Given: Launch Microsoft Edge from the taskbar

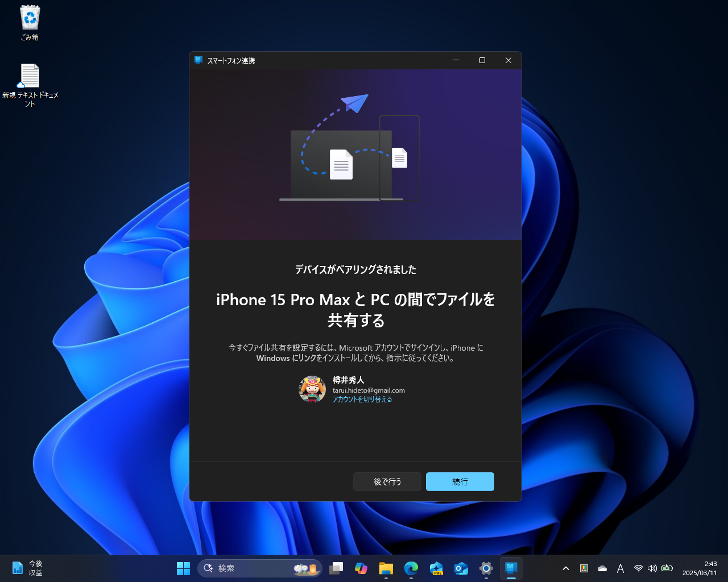Looking at the screenshot, I should point(411,568).
